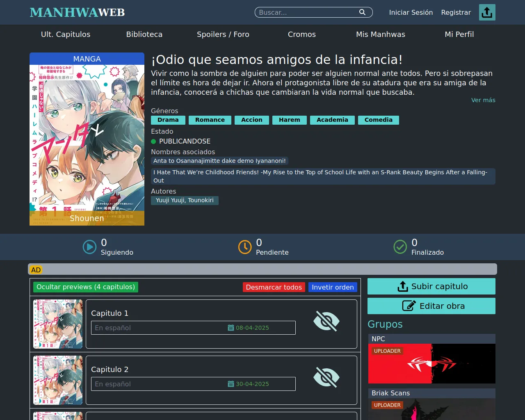Screen dimensions: 525x420
Task: Expand the description with Ver más
Action: [483, 100]
